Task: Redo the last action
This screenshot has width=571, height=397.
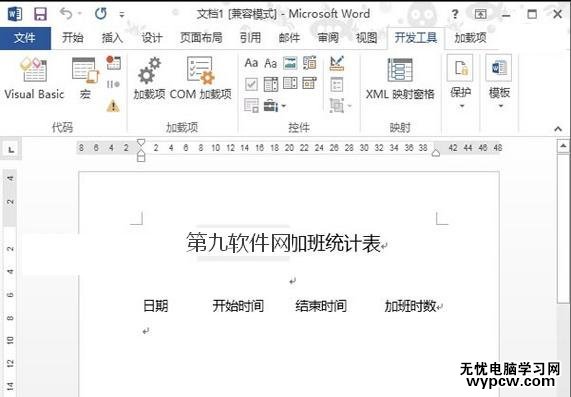Action: 101,14
